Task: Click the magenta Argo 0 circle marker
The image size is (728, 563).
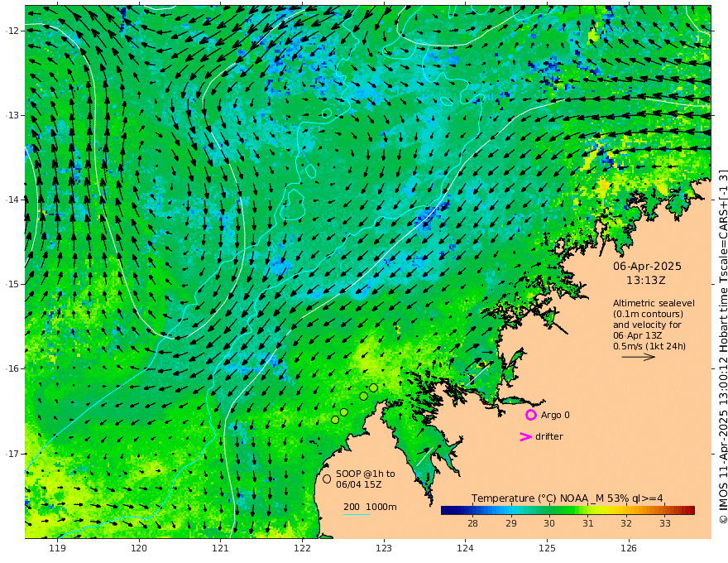Action: coord(530,415)
